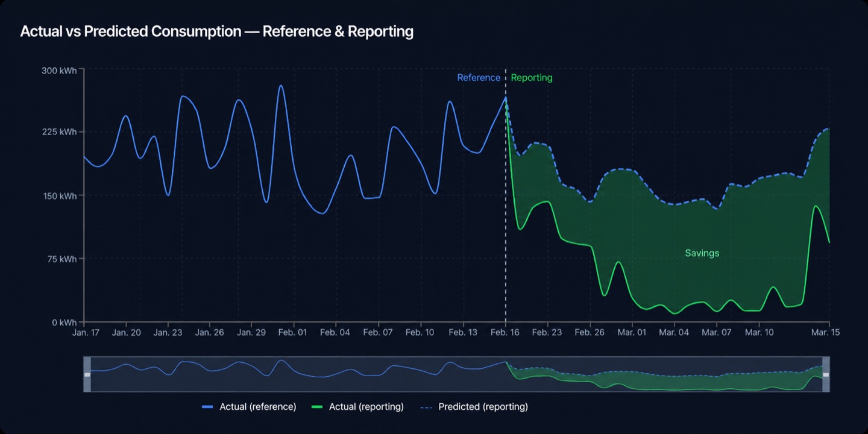The height and width of the screenshot is (434, 868).
Task: Click the Jan. 20 x-axis label
Action: [x=127, y=333]
